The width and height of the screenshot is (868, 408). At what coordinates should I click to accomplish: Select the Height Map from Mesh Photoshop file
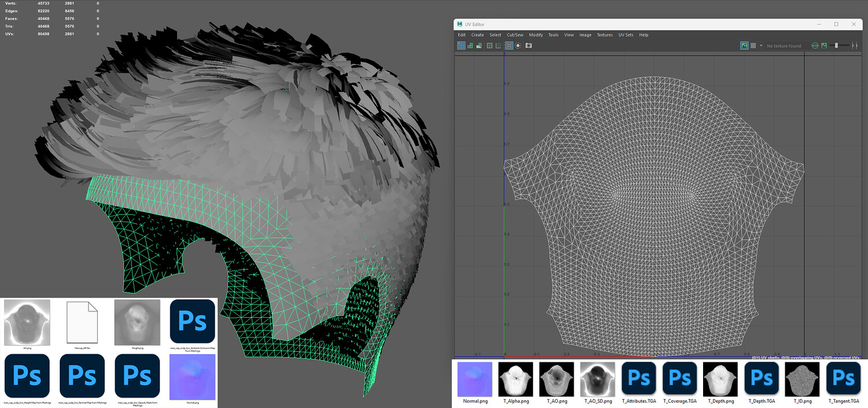[27, 377]
